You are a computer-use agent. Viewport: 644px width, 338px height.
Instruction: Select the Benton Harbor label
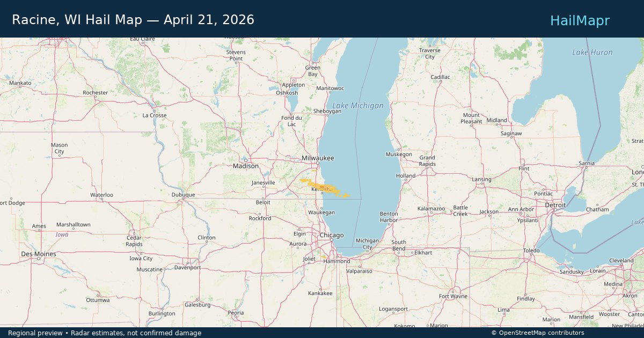tap(389, 217)
